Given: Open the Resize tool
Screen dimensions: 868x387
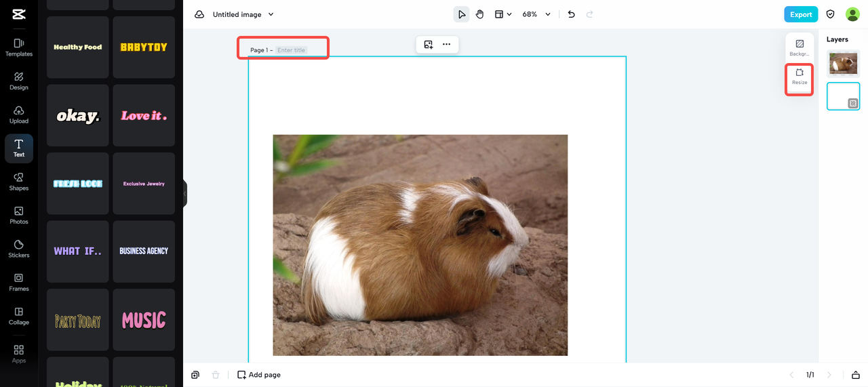Looking at the screenshot, I should [x=800, y=77].
